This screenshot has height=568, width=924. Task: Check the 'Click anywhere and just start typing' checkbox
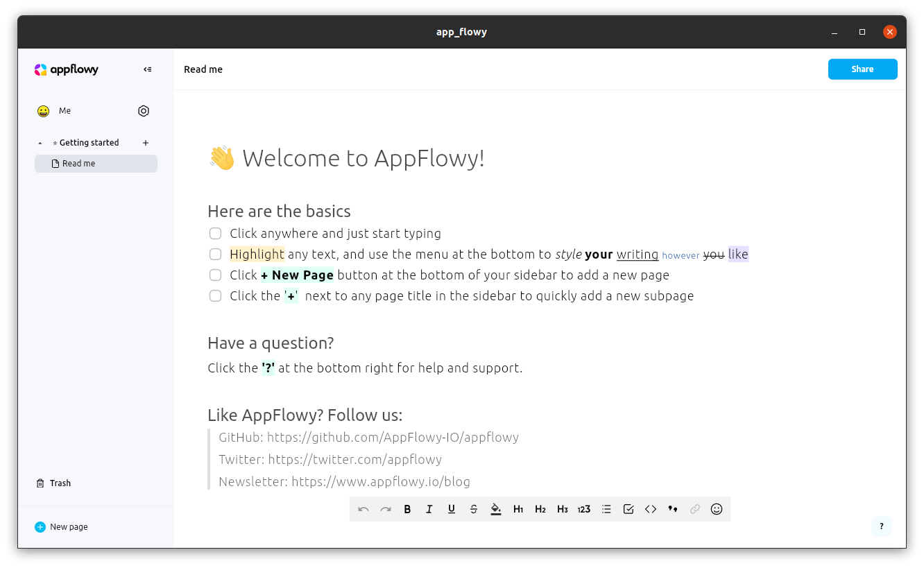point(215,233)
